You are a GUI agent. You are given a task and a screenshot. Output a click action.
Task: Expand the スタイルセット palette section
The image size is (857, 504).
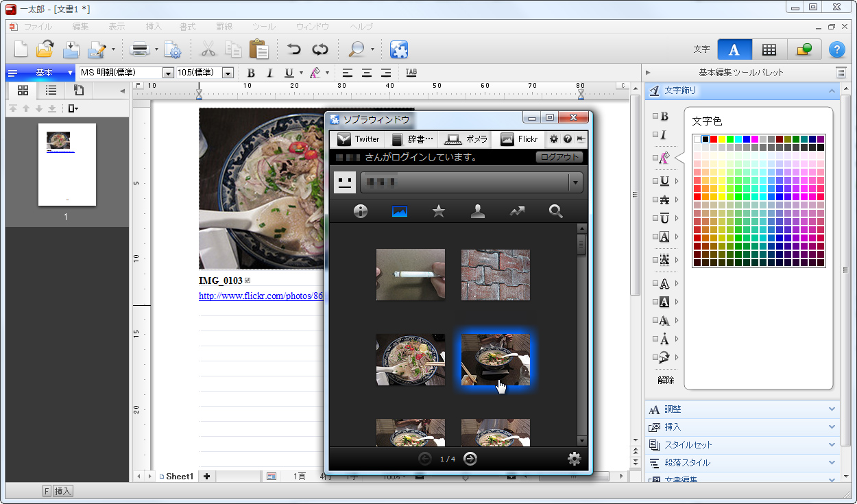(743, 444)
